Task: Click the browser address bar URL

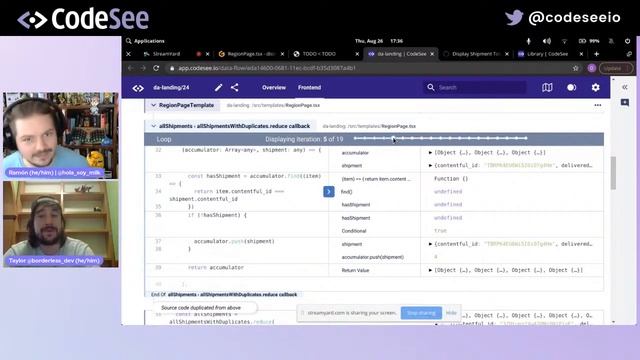Action: [x=267, y=68]
